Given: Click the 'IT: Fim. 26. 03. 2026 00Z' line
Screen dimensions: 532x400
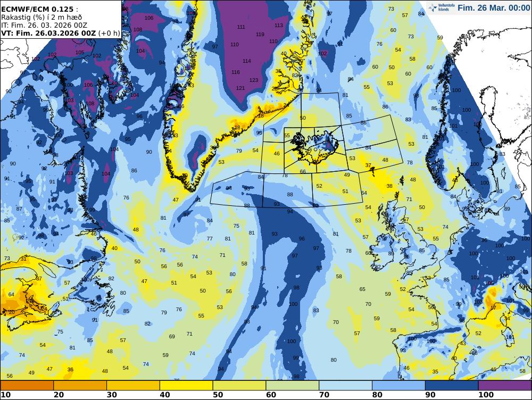Looking at the screenshot, I should coord(44,25).
